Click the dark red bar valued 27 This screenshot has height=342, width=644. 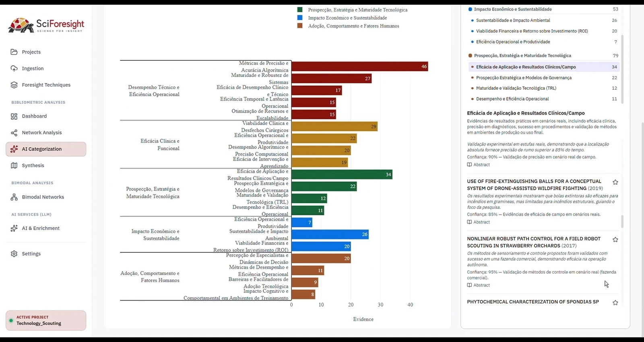[x=332, y=78]
